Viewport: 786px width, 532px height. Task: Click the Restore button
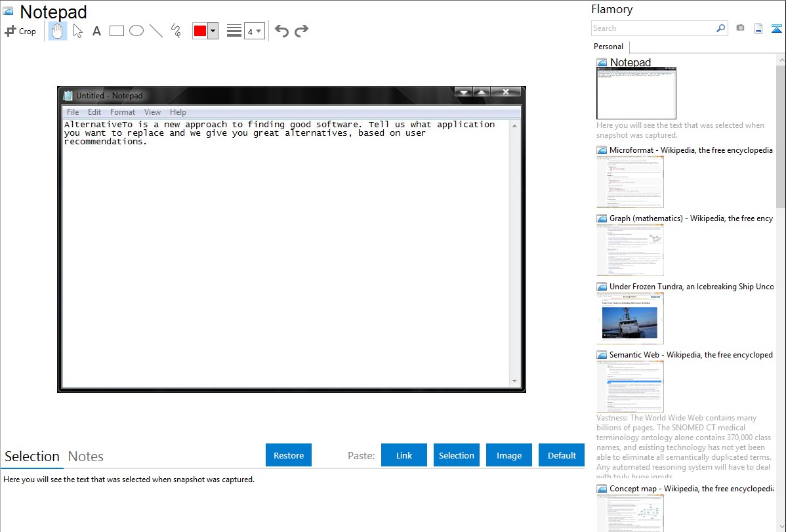[289, 455]
